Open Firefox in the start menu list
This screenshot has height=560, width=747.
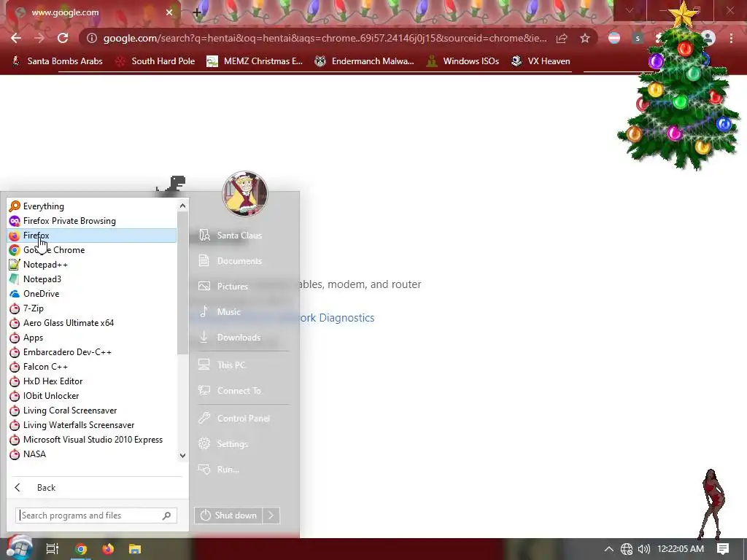click(91, 236)
